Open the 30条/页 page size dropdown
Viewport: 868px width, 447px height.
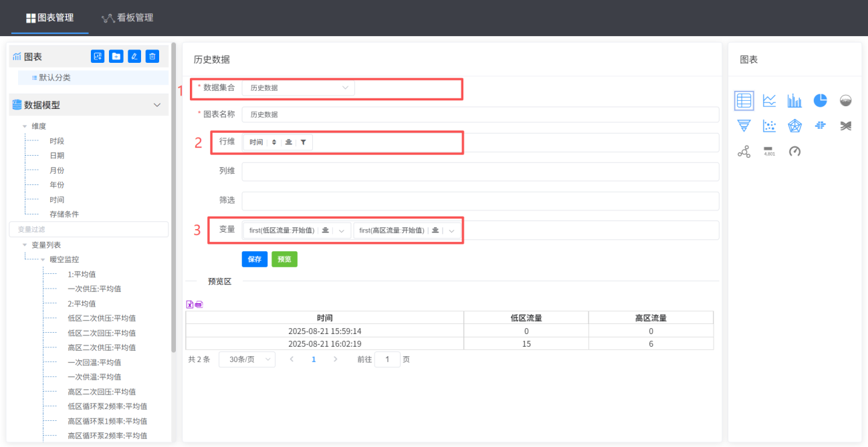pyautogui.click(x=247, y=359)
